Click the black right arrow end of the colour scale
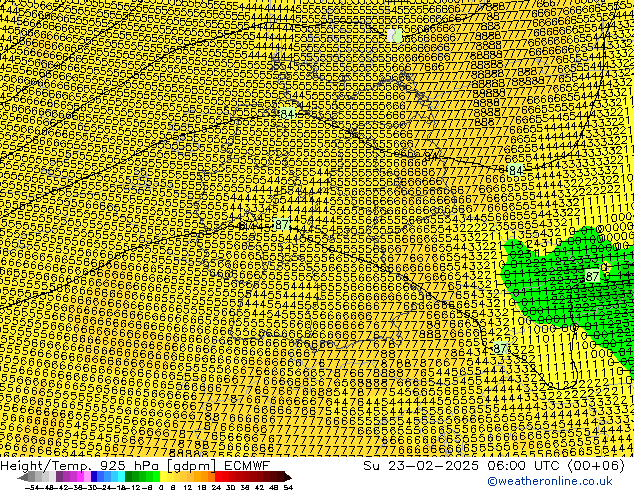The image size is (634, 490). 288,477
